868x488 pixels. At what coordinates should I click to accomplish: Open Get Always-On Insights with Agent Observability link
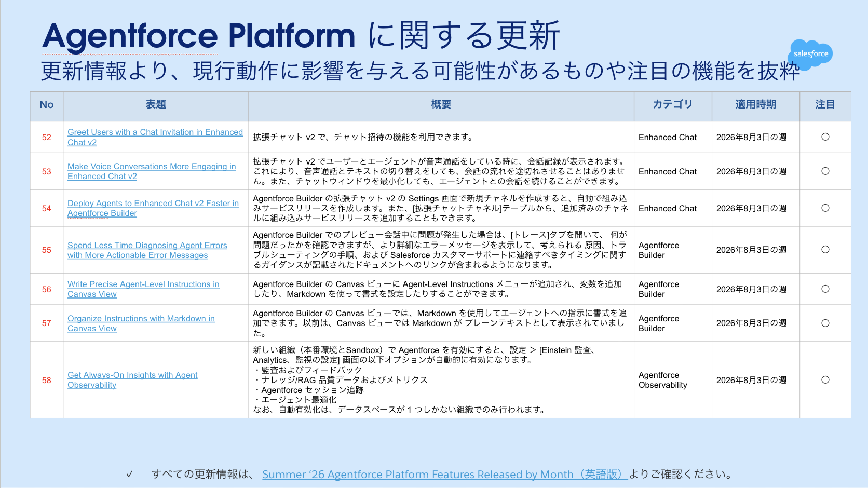pos(132,380)
